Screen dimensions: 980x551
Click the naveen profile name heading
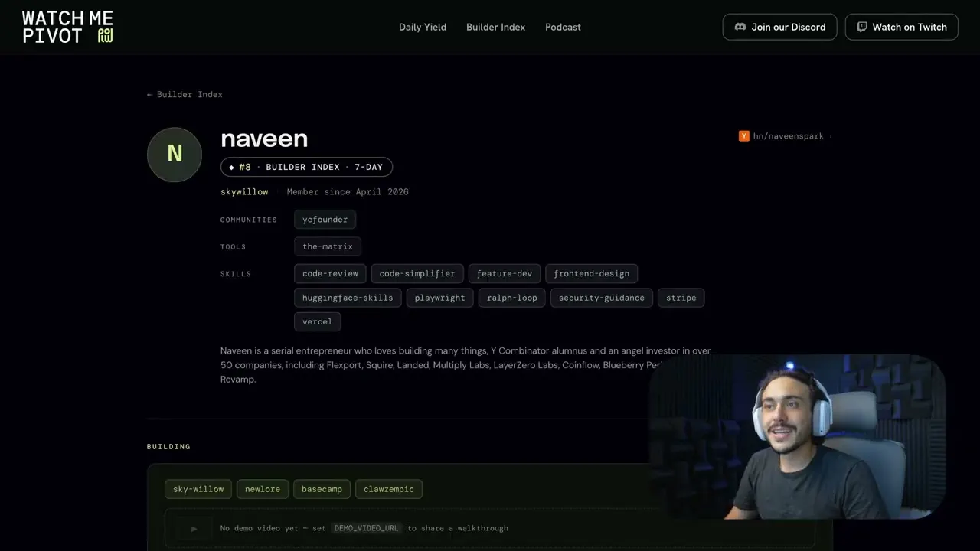(264, 139)
